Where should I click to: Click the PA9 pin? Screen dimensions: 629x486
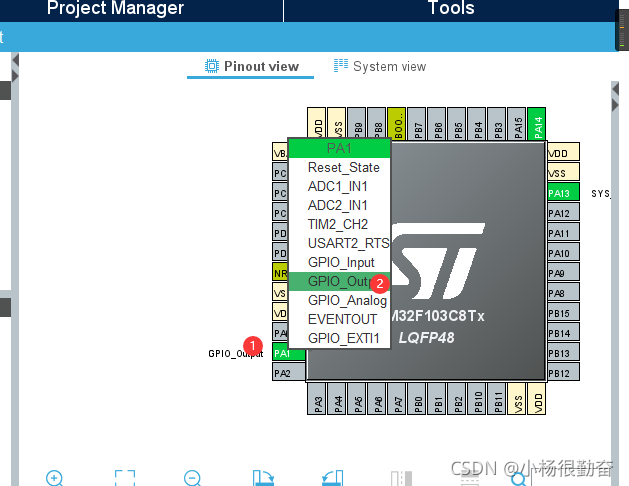pos(563,273)
